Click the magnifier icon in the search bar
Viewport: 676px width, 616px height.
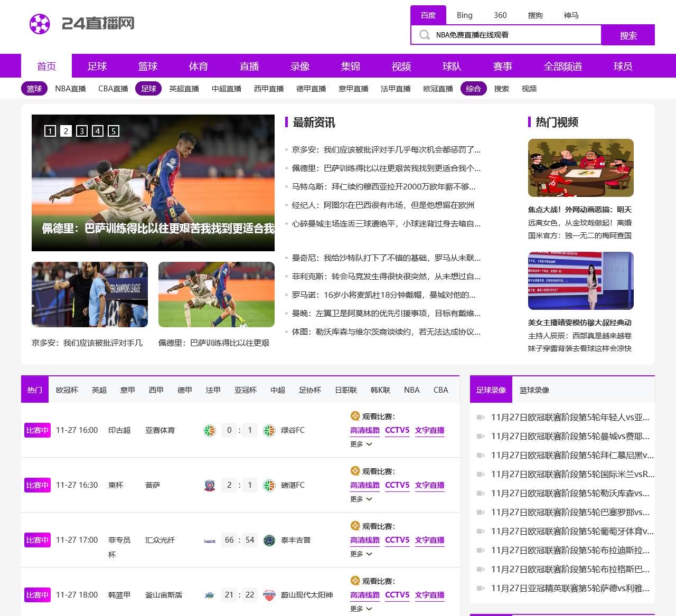(x=424, y=35)
